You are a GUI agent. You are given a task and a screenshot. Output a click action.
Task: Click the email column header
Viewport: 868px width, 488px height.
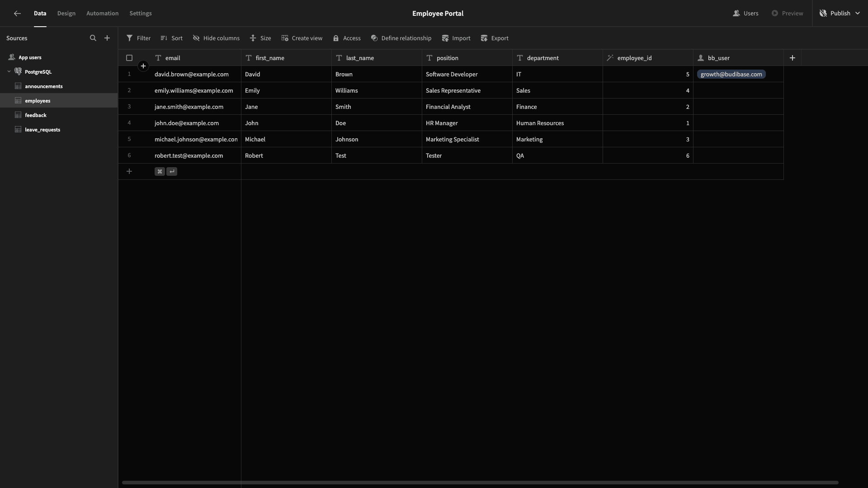tap(196, 58)
